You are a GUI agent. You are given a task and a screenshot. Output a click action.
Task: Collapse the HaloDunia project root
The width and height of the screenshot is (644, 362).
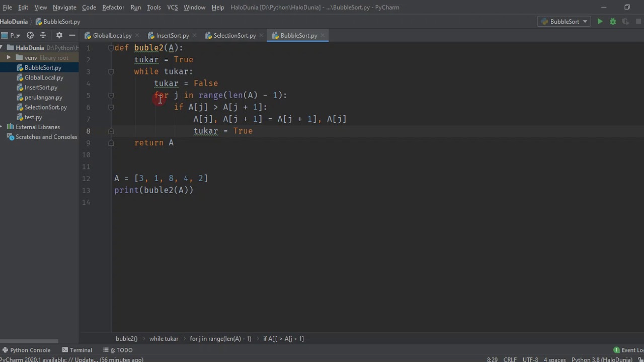(x=2, y=48)
